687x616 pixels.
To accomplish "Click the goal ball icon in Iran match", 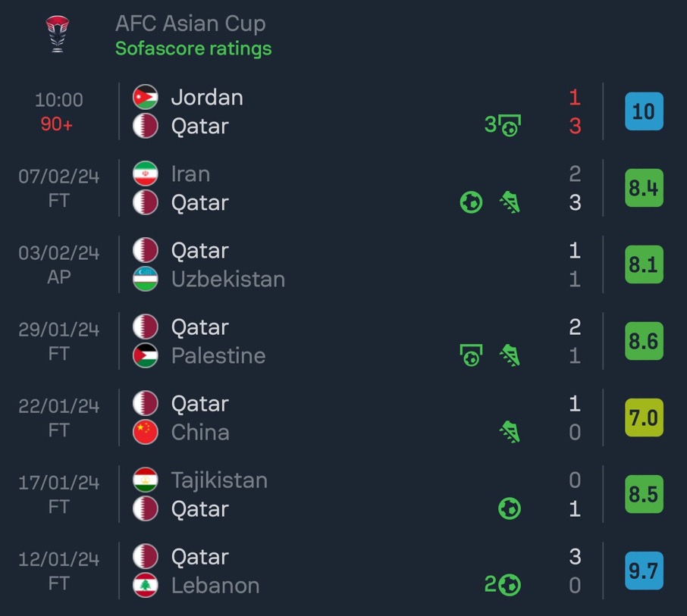I will click(x=472, y=202).
